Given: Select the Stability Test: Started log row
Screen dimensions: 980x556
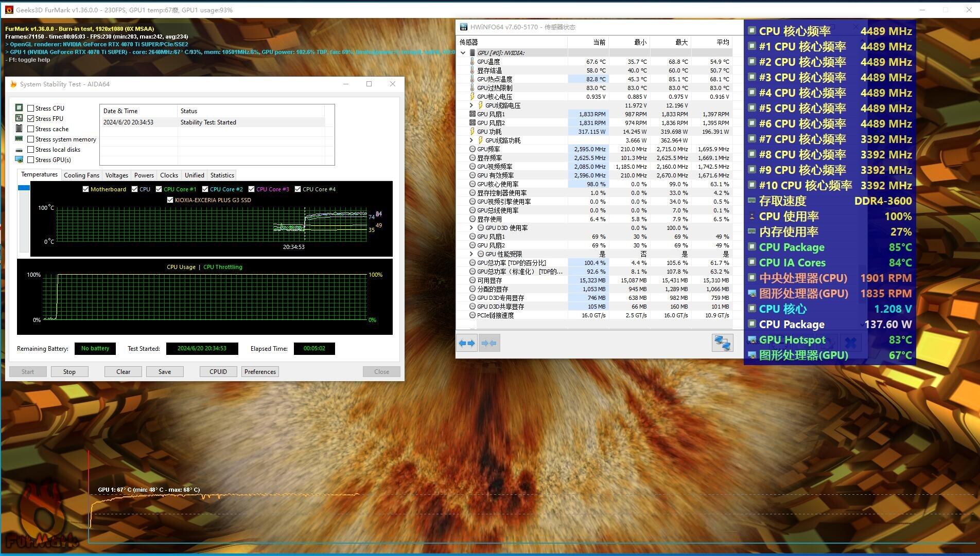Looking at the screenshot, I should 213,122.
